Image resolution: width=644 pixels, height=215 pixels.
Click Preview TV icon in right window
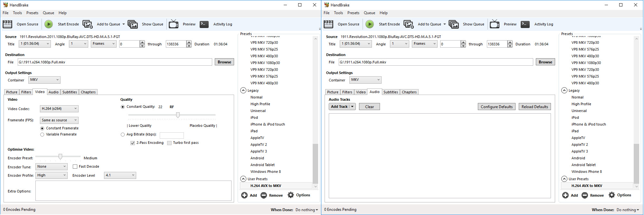pyautogui.click(x=495, y=24)
